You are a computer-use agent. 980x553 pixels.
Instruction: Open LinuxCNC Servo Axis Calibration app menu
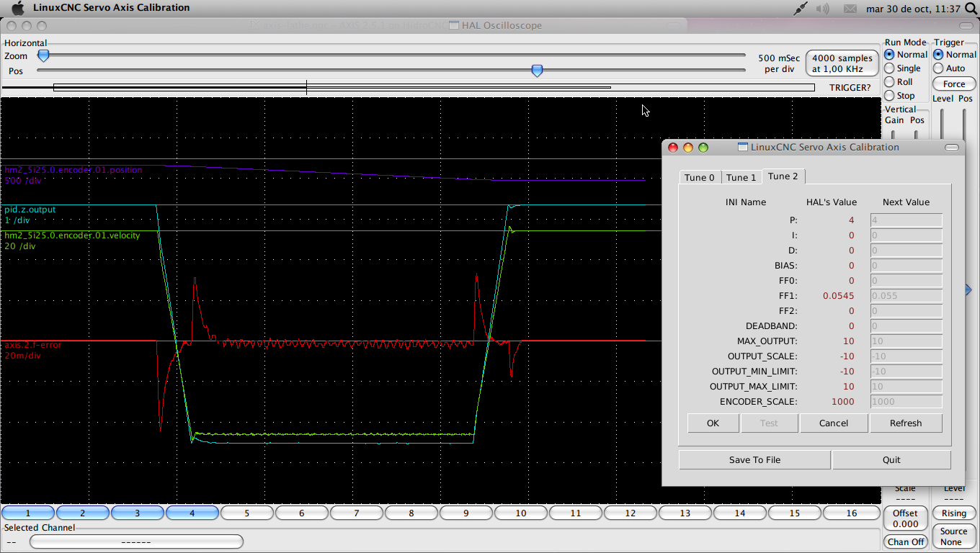tap(112, 8)
